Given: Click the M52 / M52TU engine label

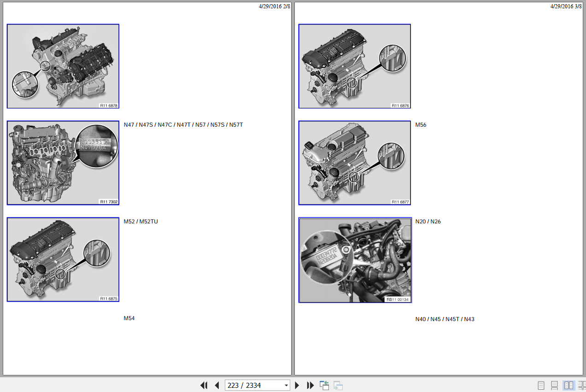Looking at the screenshot, I should pyautogui.click(x=141, y=222).
